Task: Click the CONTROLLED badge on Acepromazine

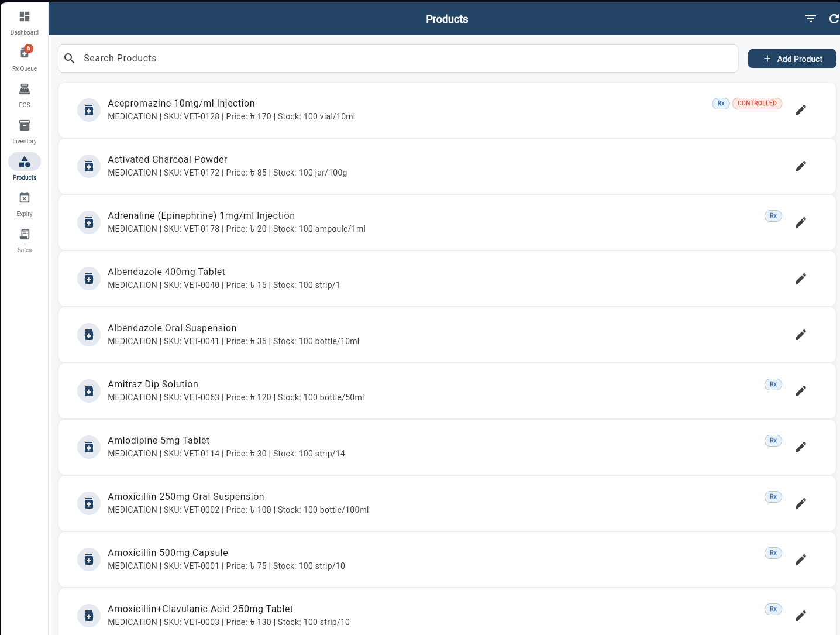Action: pyautogui.click(x=757, y=103)
